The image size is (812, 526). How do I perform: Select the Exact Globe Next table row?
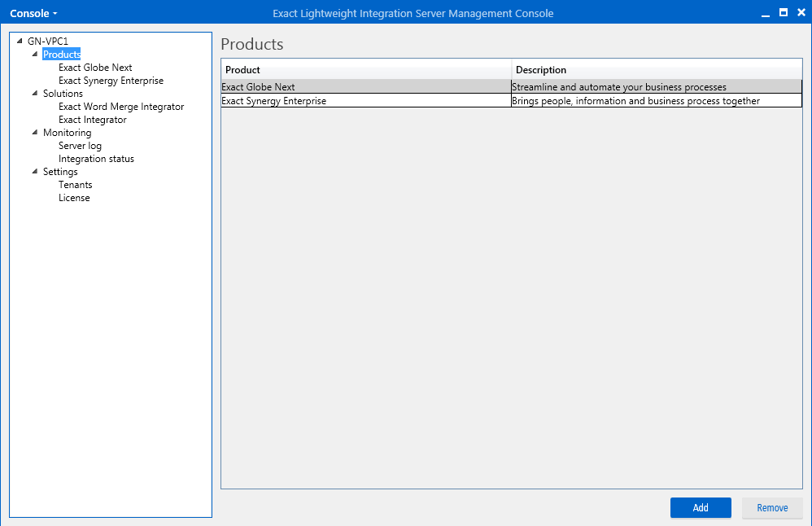(x=512, y=86)
